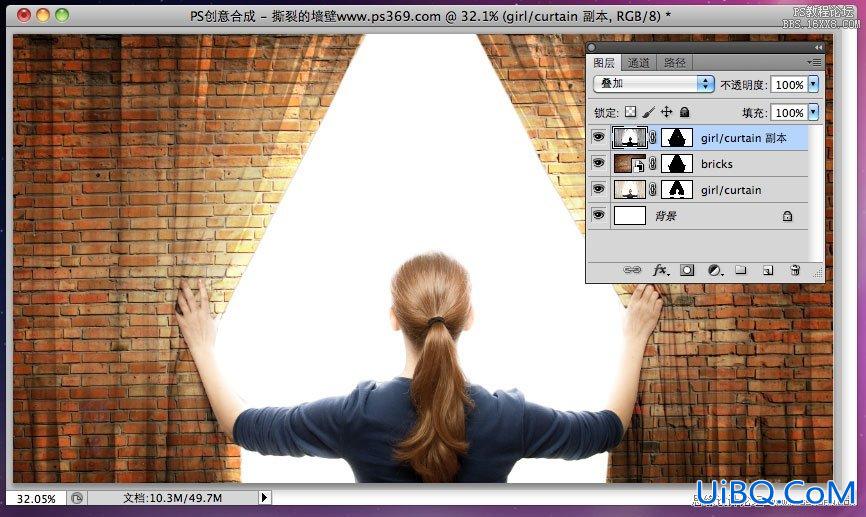
Task: Click the yellow minimize window button
Action: point(43,15)
